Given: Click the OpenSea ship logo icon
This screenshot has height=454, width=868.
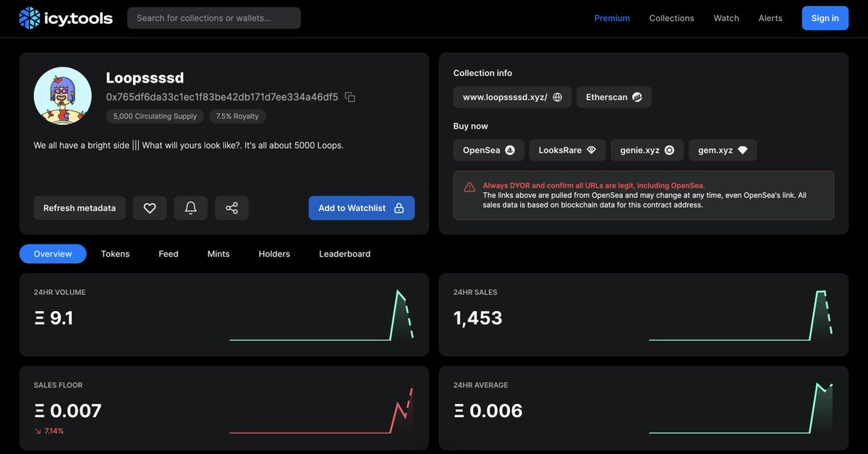Looking at the screenshot, I should click(x=510, y=150).
